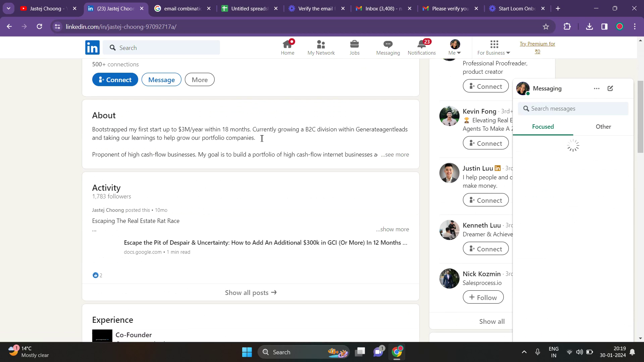This screenshot has width=644, height=362.
Task: Connect with Justin Luu
Action: point(486,200)
